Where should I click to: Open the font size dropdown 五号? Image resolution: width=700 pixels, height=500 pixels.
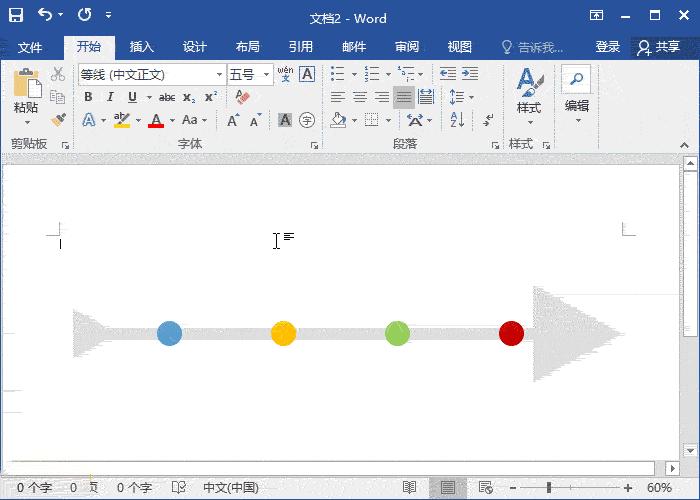267,75
